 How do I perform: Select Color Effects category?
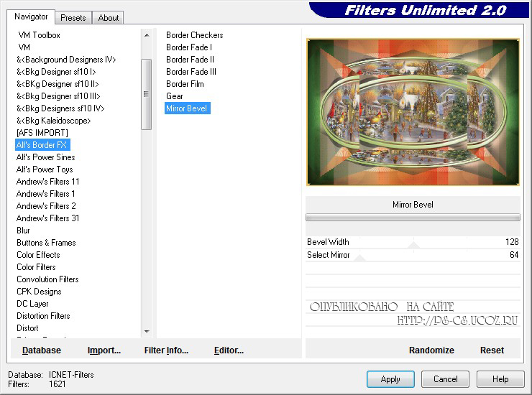tap(38, 255)
